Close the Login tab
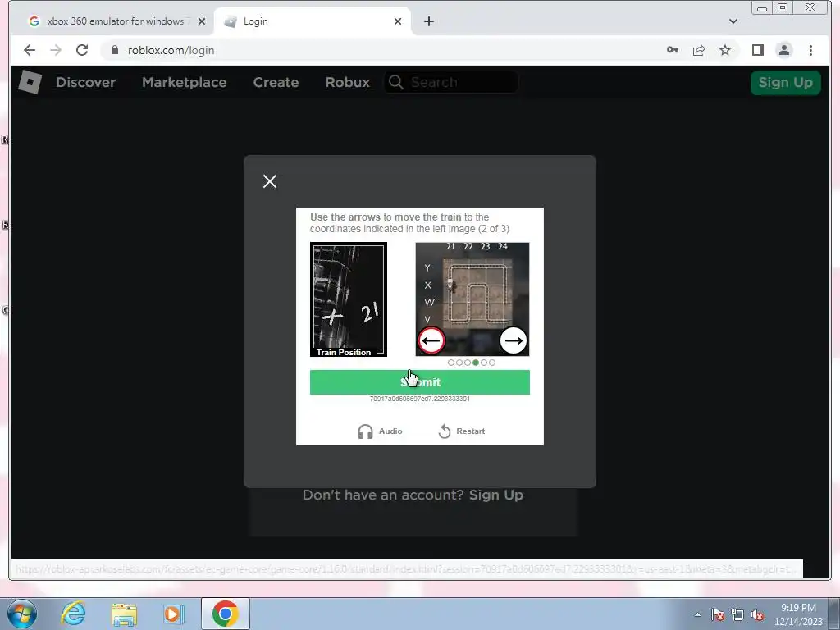840x630 pixels. pyautogui.click(x=398, y=21)
